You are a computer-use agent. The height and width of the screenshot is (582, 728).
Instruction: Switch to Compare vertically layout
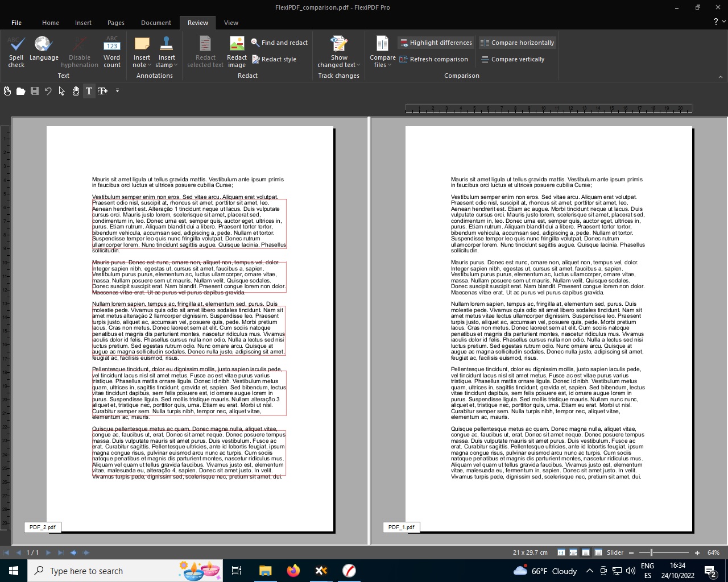point(513,59)
